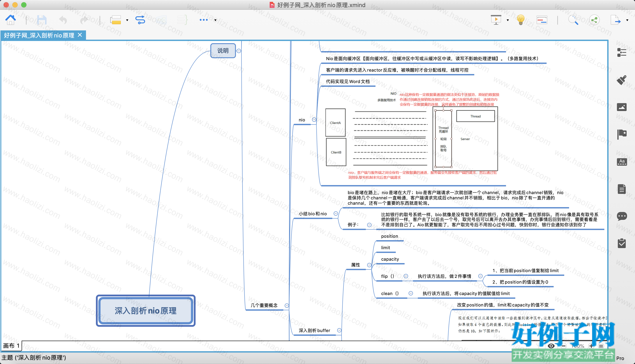Select the central topic 深入剖析nio原理
The image size is (635, 364).
(146, 310)
